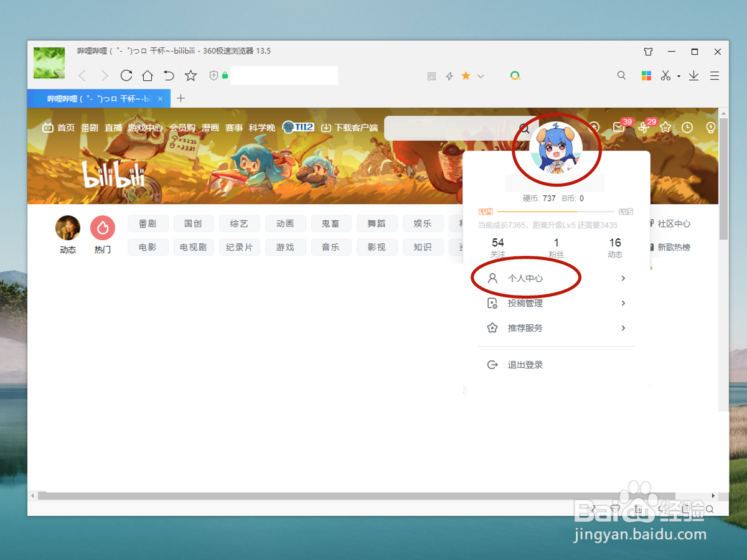Screen dimensions: 747x560
Task: Expand the 投稿管理 menu entry
Action: coord(557,303)
